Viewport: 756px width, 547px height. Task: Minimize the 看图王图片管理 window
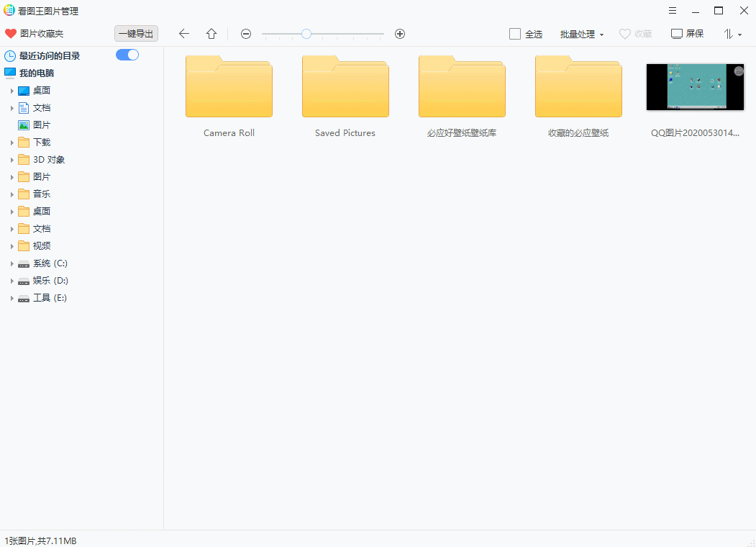696,12
